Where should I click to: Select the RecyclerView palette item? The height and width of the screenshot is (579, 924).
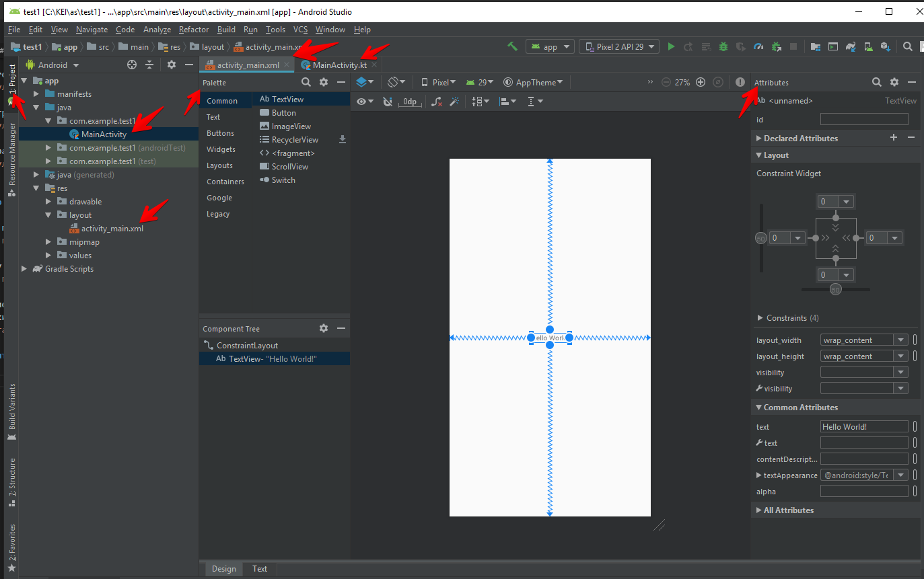295,140
